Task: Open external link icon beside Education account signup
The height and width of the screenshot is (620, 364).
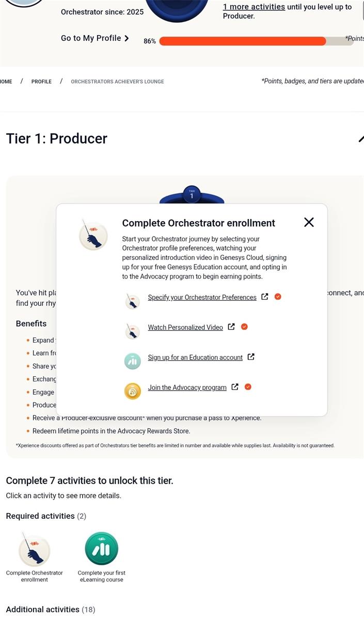Action: coord(251,357)
